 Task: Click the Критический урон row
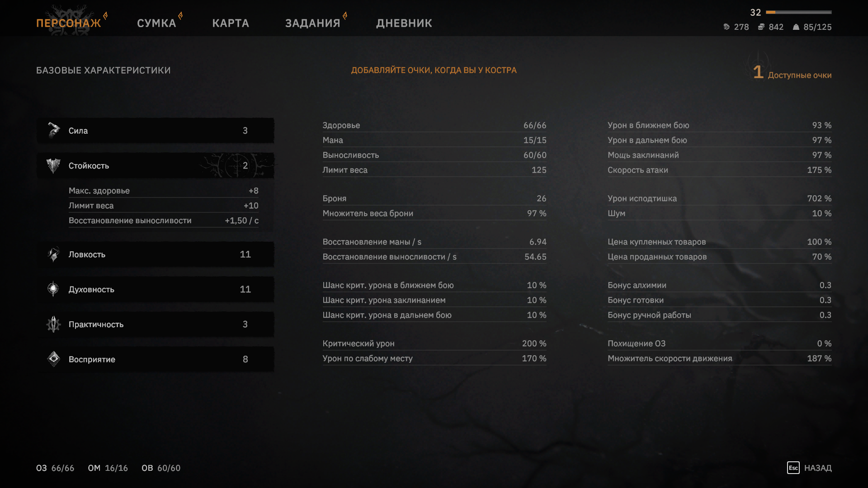[x=434, y=343]
